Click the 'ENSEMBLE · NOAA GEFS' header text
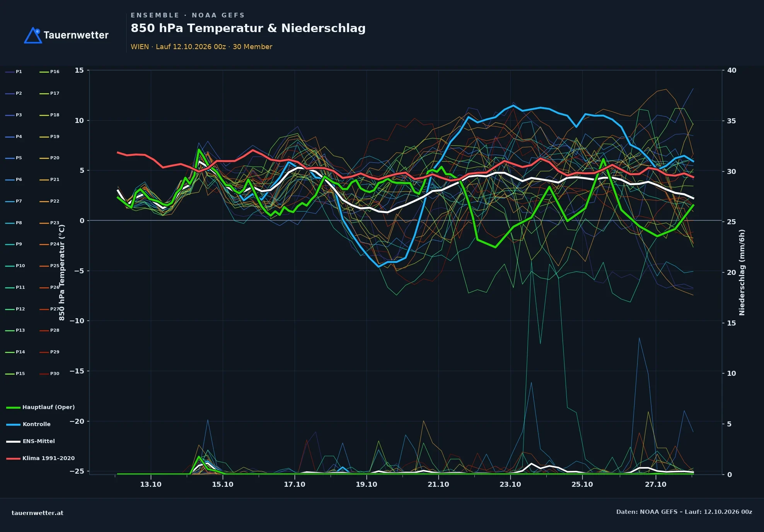The width and height of the screenshot is (764, 532). (x=188, y=15)
